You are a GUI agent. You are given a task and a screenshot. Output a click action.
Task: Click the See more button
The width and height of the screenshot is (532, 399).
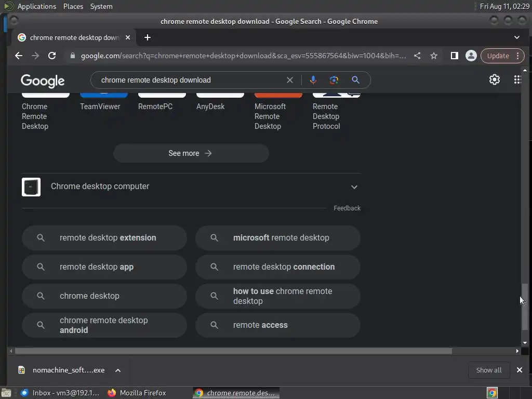coord(191,153)
